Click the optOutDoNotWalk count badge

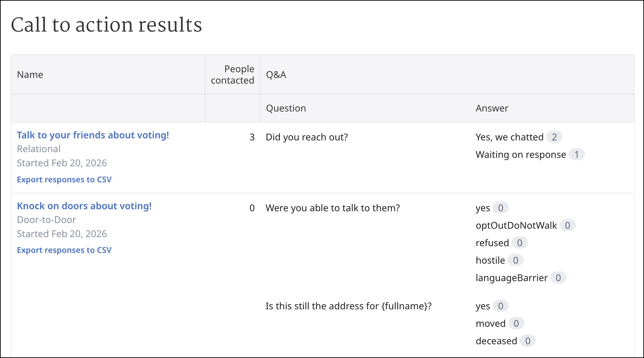pyautogui.click(x=567, y=225)
